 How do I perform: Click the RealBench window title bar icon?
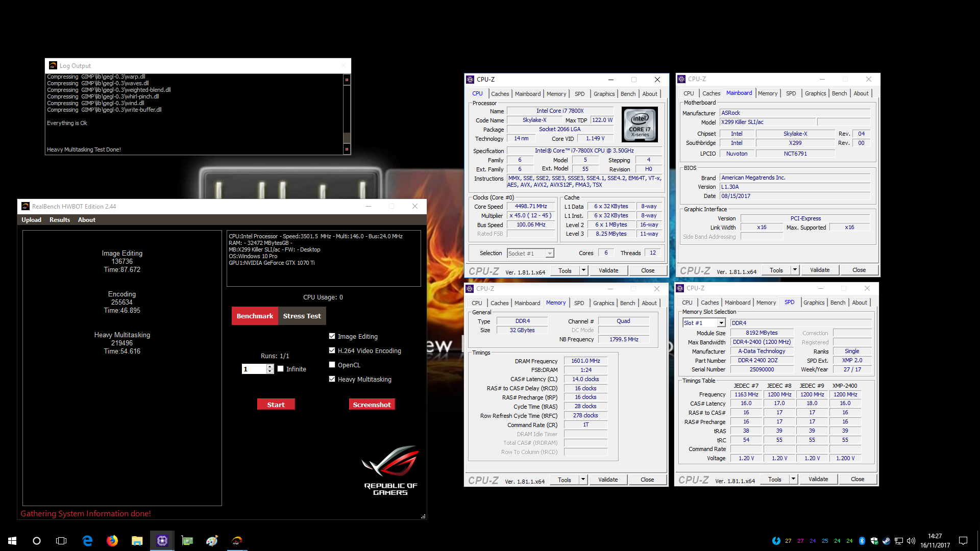(26, 207)
